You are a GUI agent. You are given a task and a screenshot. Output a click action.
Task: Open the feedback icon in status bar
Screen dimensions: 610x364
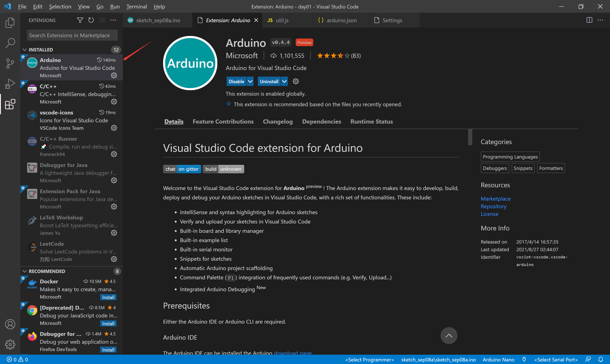[588, 360]
